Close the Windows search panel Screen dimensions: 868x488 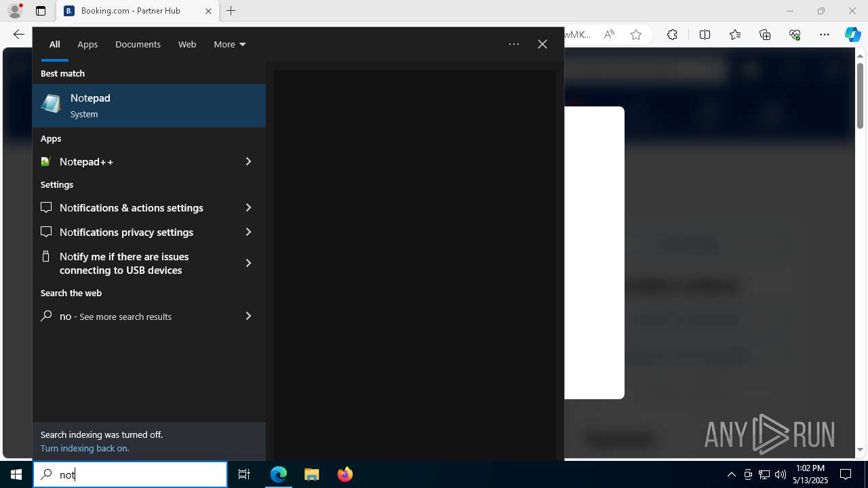542,44
